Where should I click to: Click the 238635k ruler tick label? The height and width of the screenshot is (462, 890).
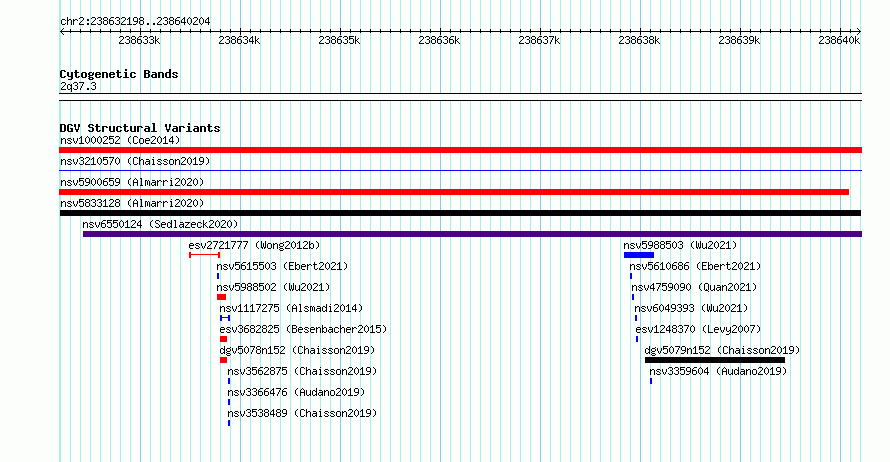(x=339, y=40)
